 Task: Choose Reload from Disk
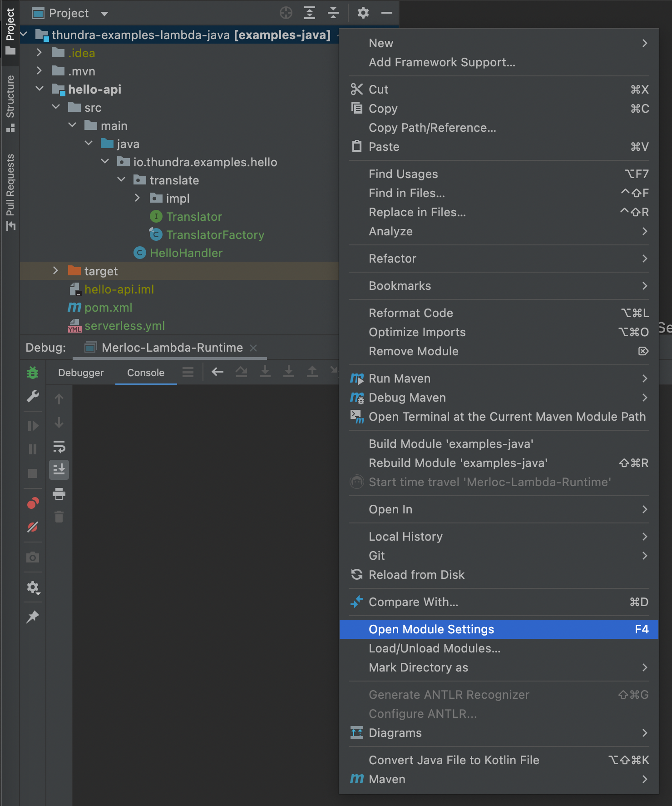coord(499,575)
